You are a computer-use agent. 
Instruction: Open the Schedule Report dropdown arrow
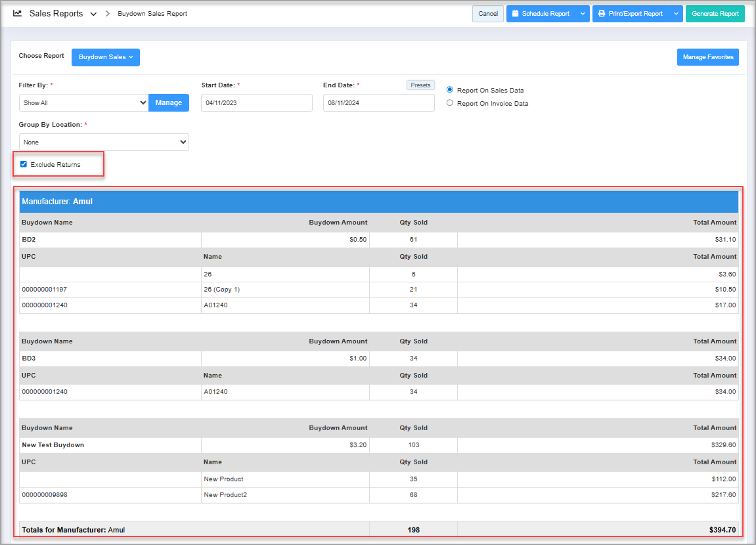click(583, 14)
